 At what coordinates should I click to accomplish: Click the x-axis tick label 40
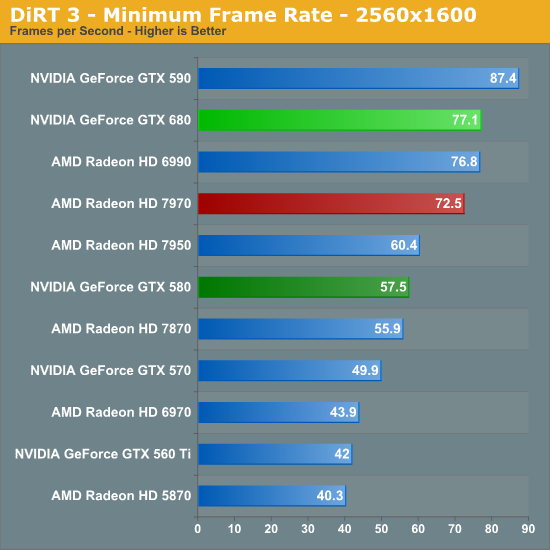point(344,529)
